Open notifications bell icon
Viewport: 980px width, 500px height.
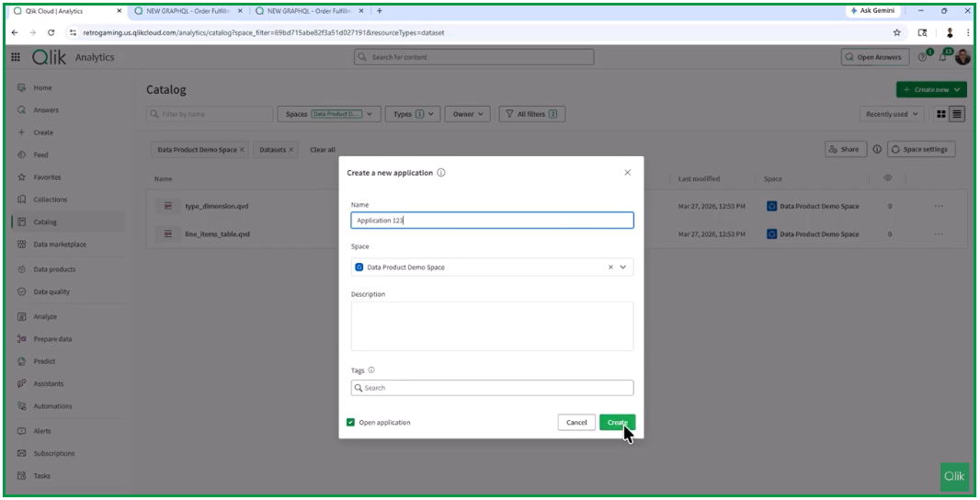point(942,57)
